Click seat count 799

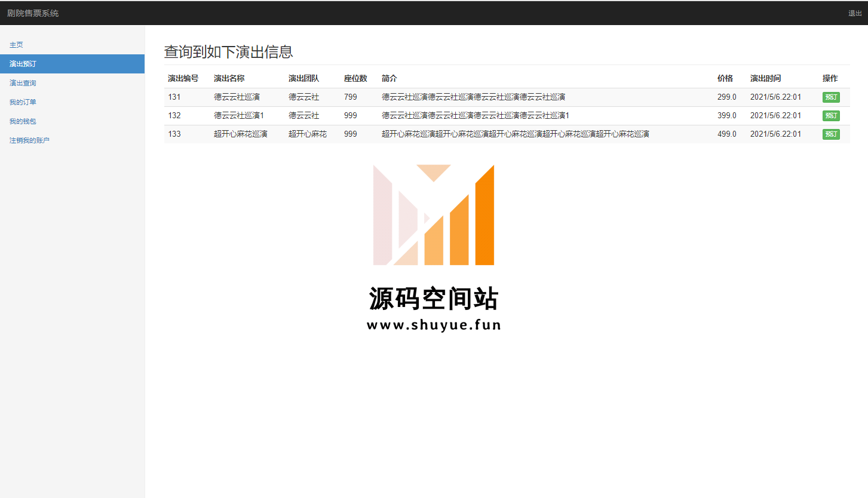point(351,97)
